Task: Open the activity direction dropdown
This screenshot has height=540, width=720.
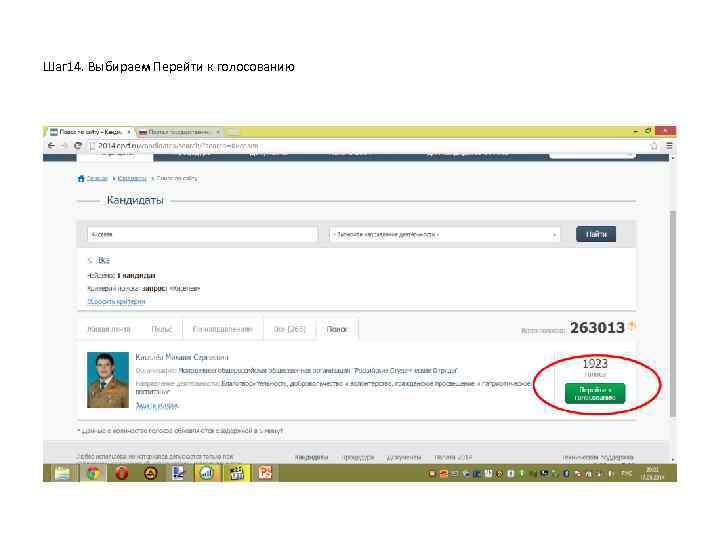Action: [444, 234]
